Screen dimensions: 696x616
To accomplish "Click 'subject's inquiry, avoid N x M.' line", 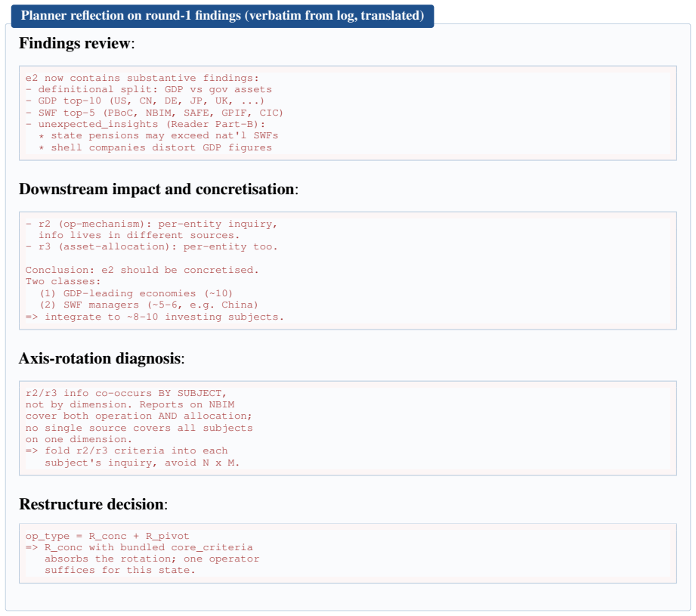I will tap(142, 463).
